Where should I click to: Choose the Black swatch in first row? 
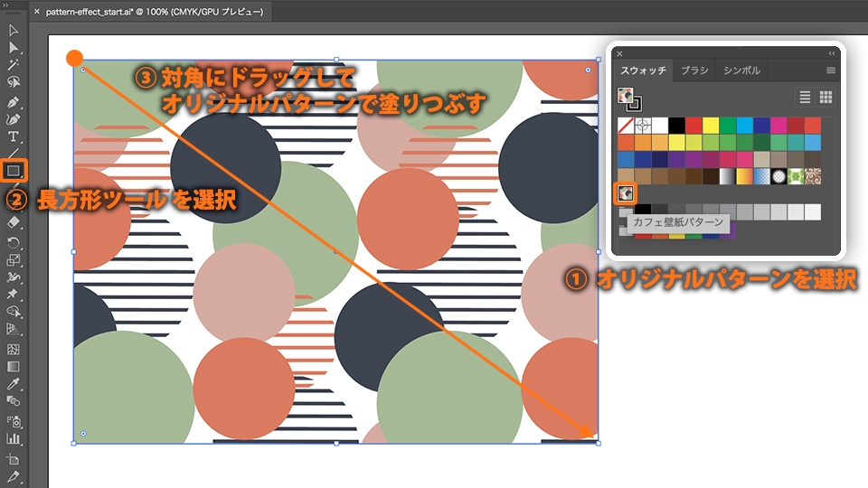point(676,126)
